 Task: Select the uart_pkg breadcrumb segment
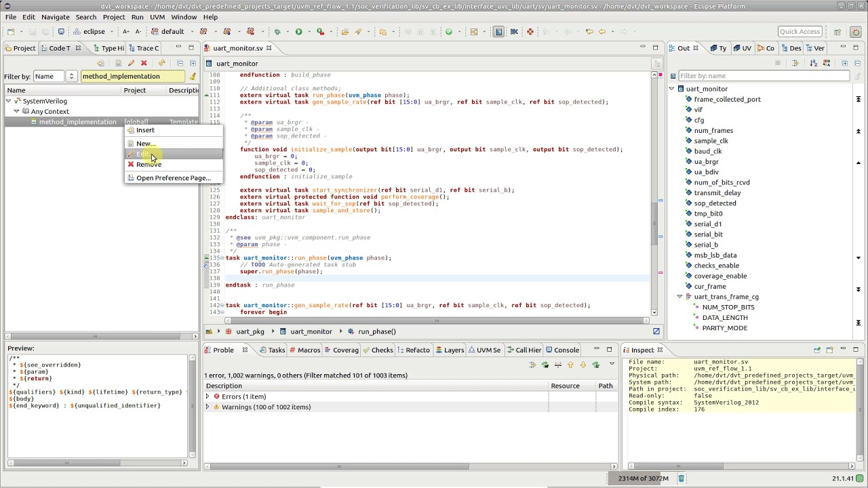click(245, 331)
